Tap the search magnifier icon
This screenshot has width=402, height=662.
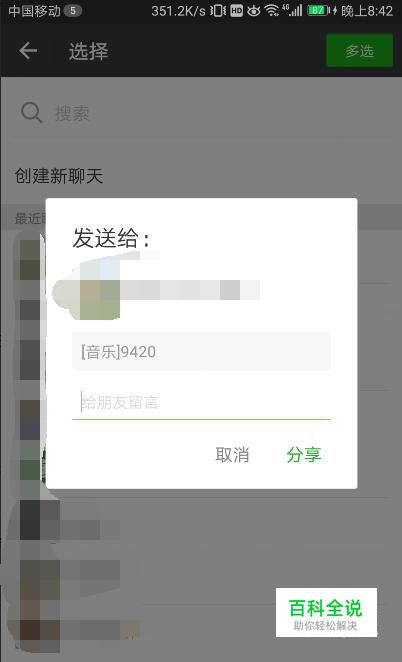point(32,113)
